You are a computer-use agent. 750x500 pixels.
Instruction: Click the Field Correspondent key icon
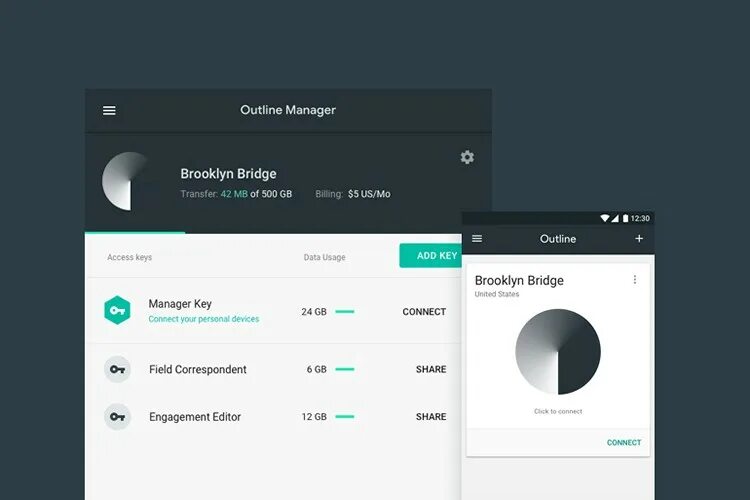117,369
